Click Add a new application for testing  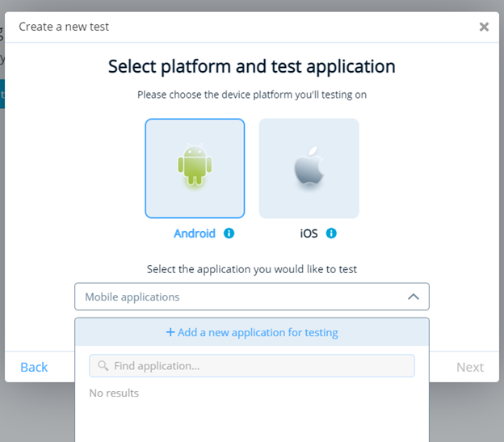tap(258, 332)
